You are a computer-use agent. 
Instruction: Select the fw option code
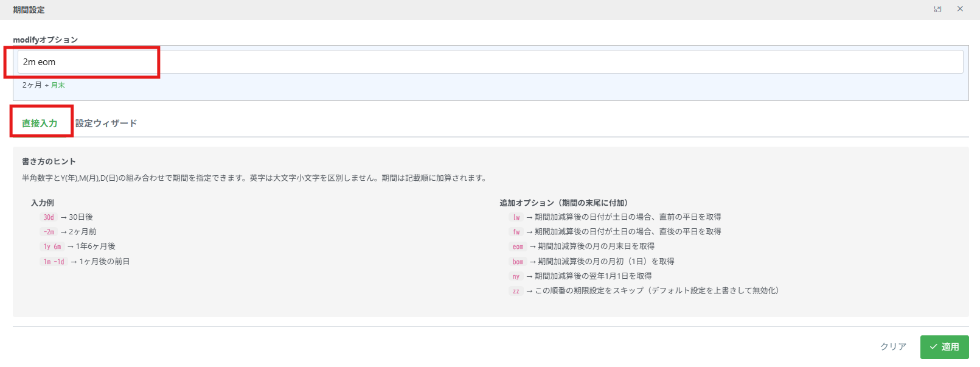click(x=516, y=232)
